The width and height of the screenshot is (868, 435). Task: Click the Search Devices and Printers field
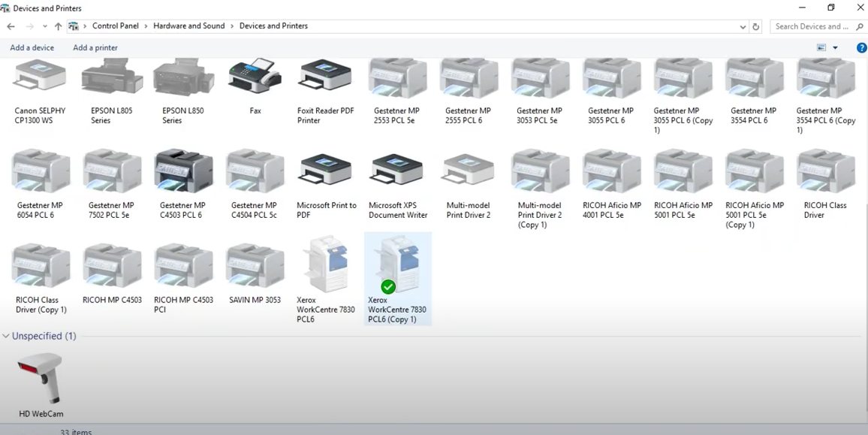(x=811, y=26)
